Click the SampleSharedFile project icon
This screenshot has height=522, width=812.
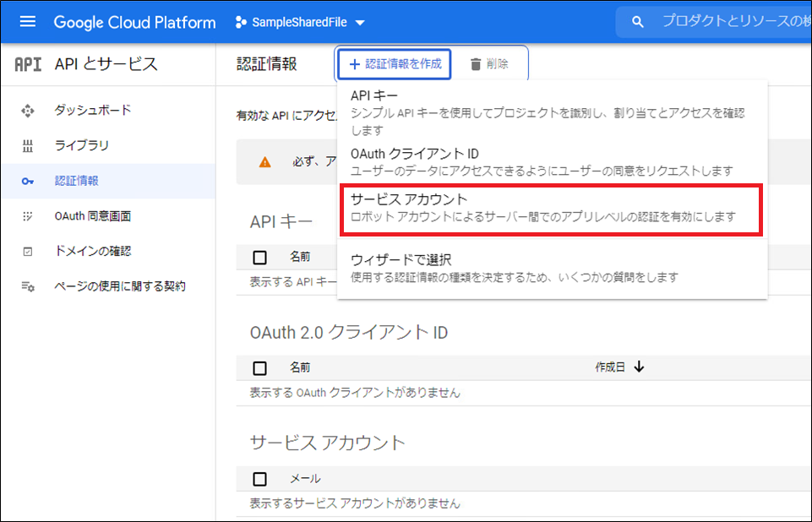click(240, 22)
